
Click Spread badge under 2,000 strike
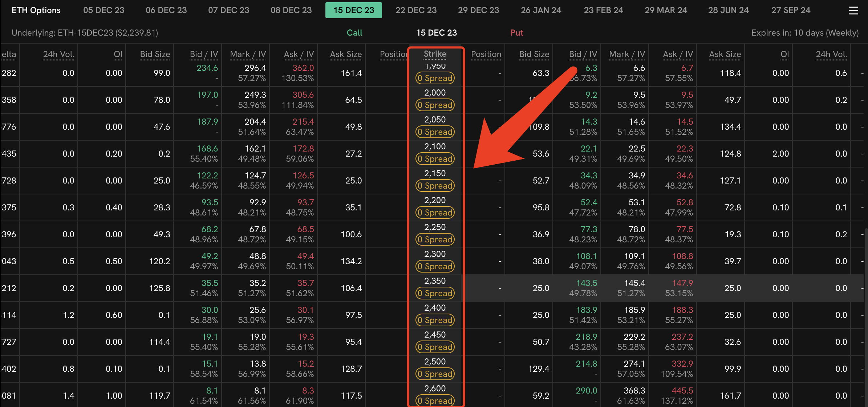coord(435,105)
